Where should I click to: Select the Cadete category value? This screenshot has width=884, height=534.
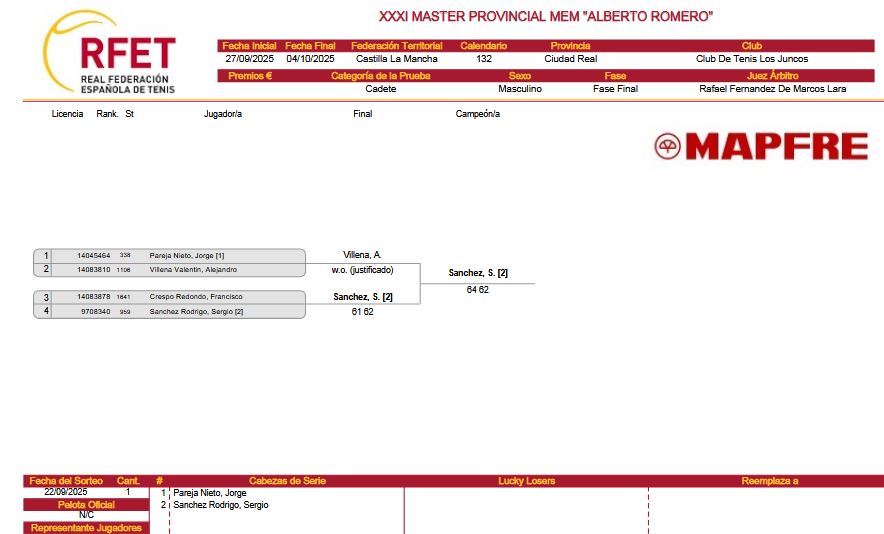tap(381, 89)
